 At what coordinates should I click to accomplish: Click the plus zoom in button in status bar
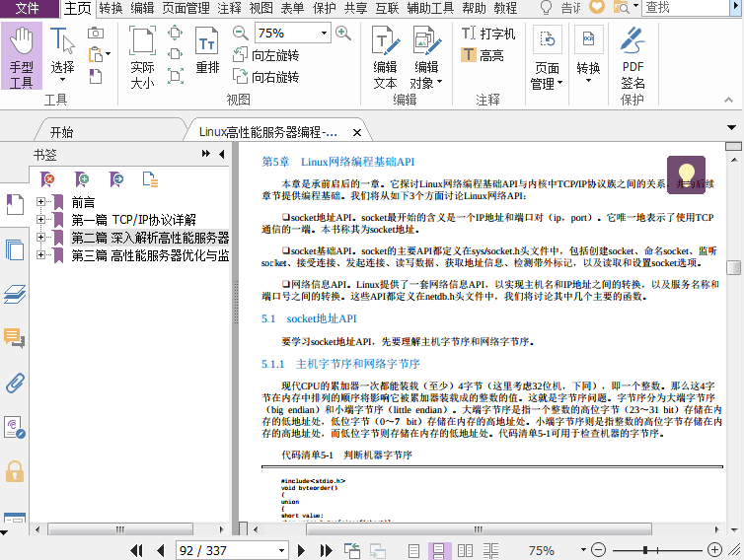tap(714, 550)
